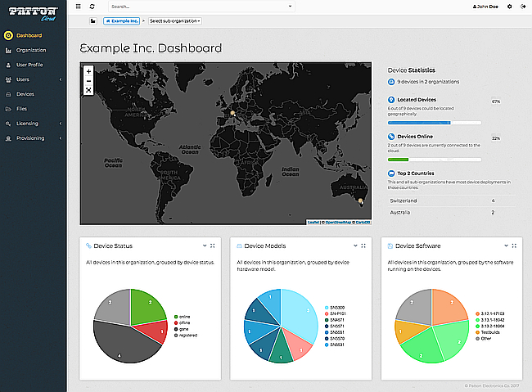The width and height of the screenshot is (532, 392).
Task: Open the Select sub organization dropdown
Action: coord(174,21)
